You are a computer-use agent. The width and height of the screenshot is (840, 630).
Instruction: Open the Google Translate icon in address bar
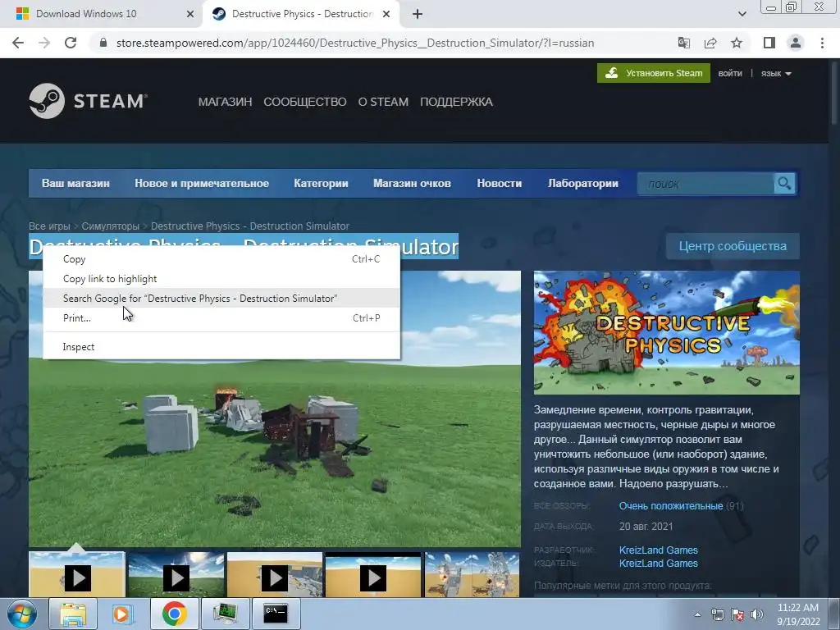click(x=683, y=43)
